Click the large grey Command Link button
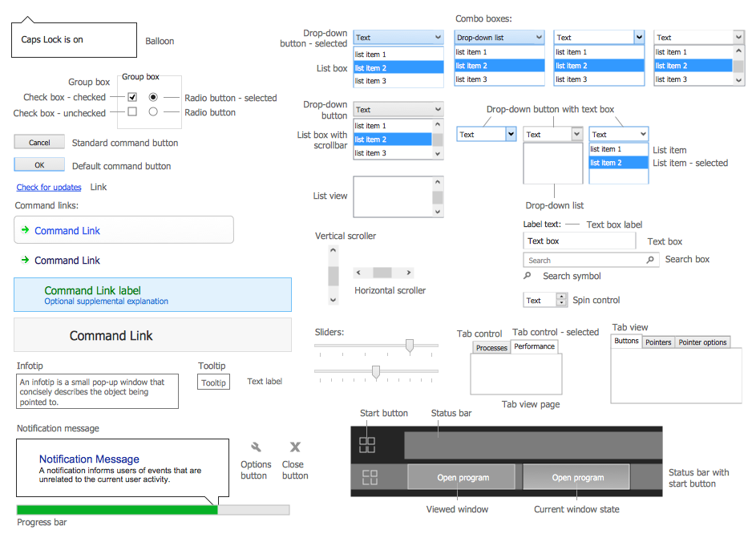Image resolution: width=756 pixels, height=538 pixels. (152, 335)
